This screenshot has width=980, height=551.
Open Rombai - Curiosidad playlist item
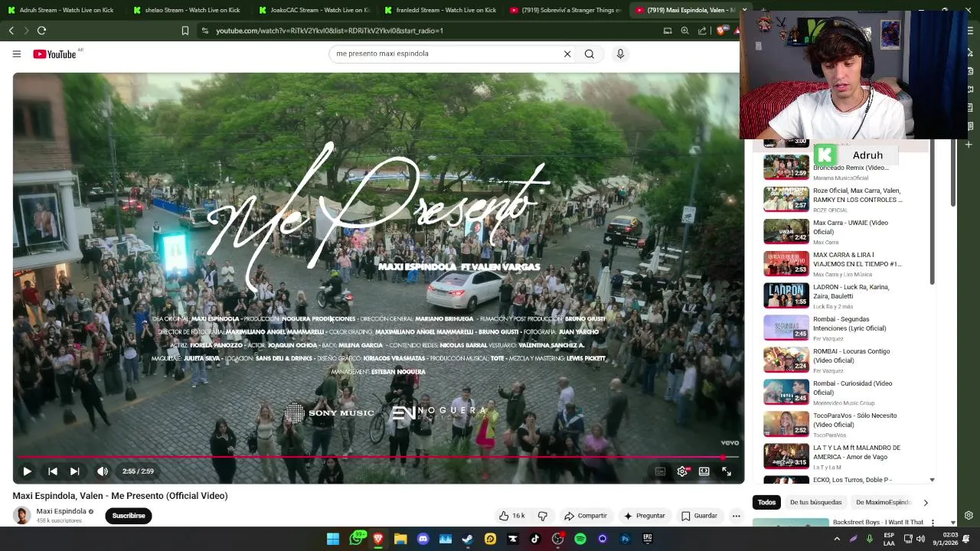point(835,393)
